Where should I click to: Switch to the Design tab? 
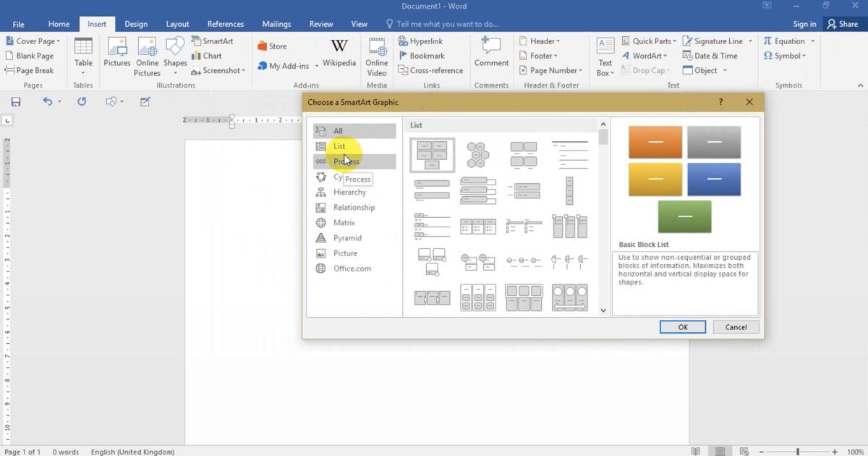click(136, 24)
